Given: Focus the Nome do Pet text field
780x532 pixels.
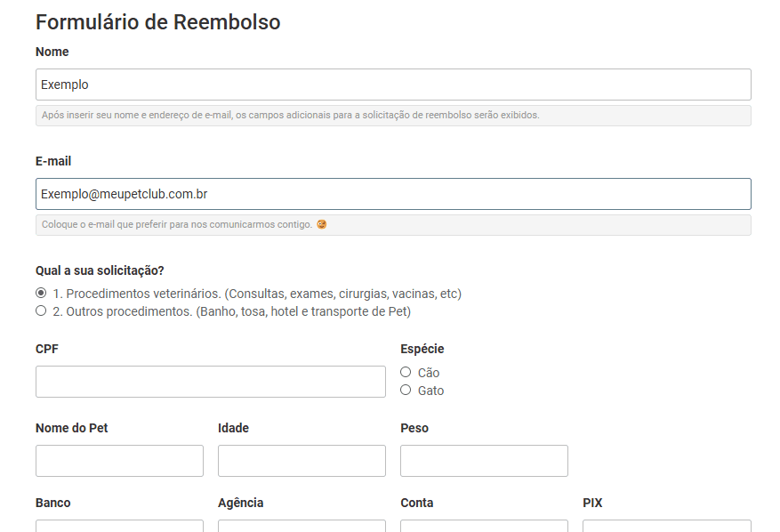Looking at the screenshot, I should pos(119,461).
